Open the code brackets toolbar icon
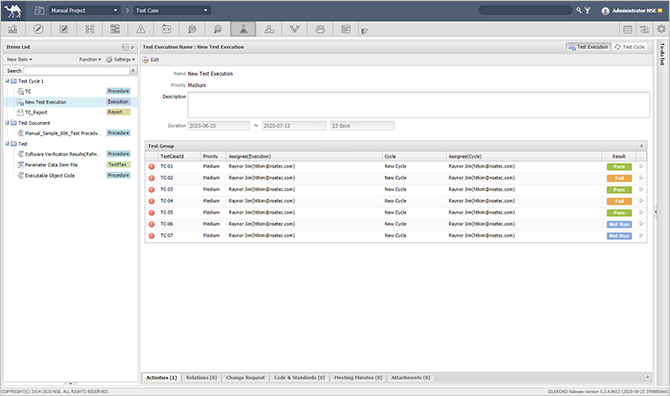Viewport: 670px width, 396px height. click(x=166, y=29)
